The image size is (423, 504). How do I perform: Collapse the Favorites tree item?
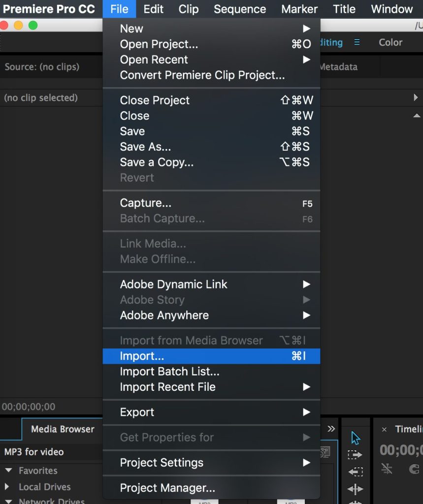(x=8, y=471)
